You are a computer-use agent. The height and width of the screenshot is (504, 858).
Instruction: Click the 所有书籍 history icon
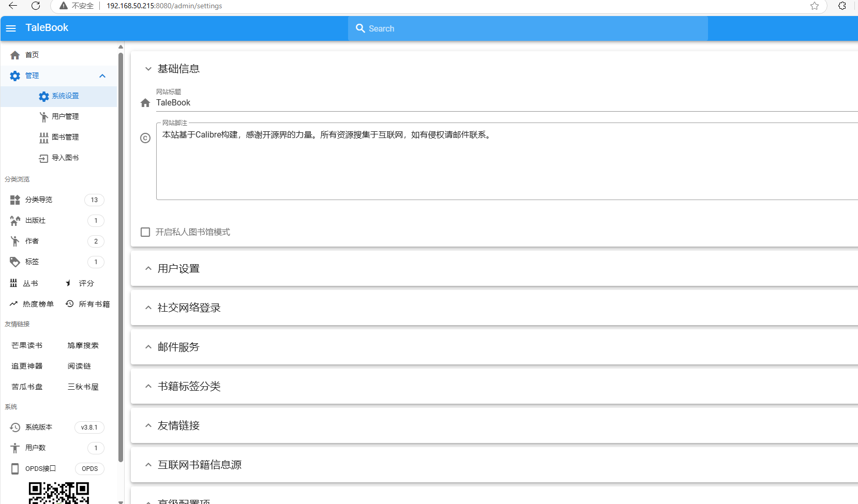click(x=69, y=304)
